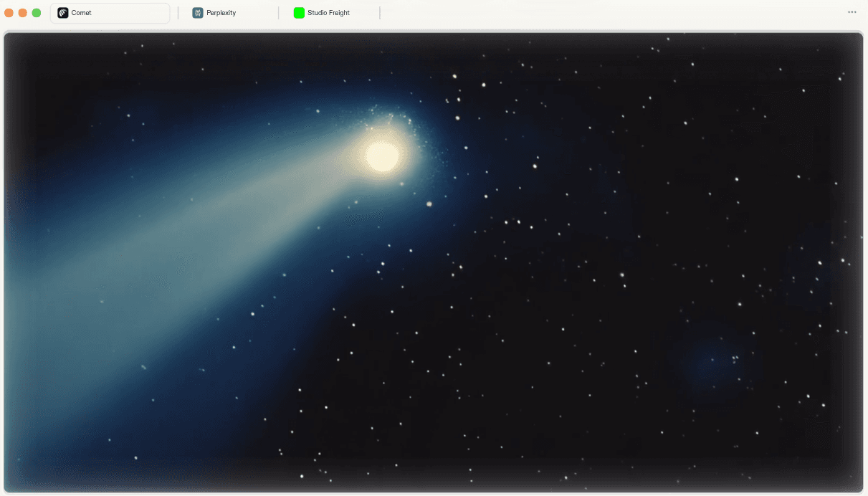
Task: Click the green Studio Freight favicon
Action: [x=299, y=12]
